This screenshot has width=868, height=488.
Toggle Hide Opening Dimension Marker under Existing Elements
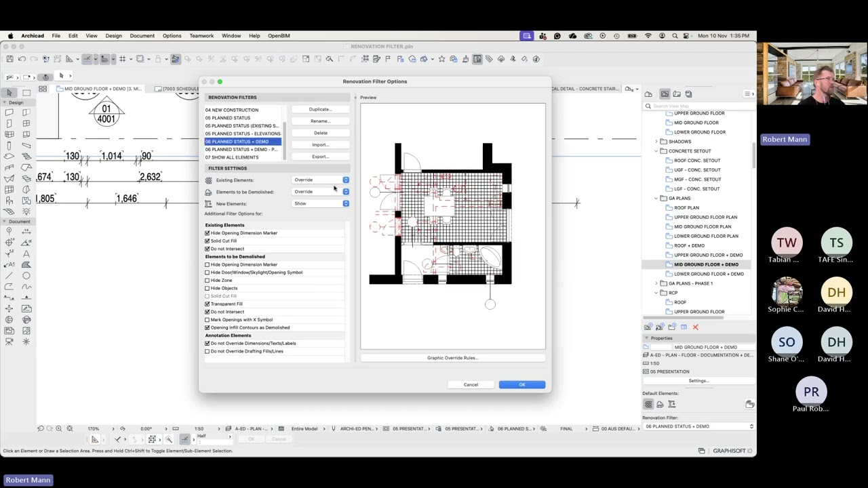pos(208,233)
